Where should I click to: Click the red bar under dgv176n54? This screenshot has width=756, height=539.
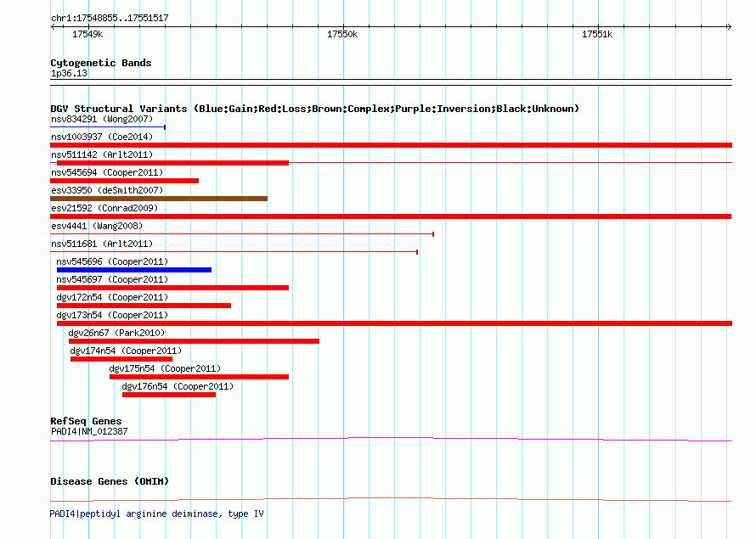[x=169, y=395]
